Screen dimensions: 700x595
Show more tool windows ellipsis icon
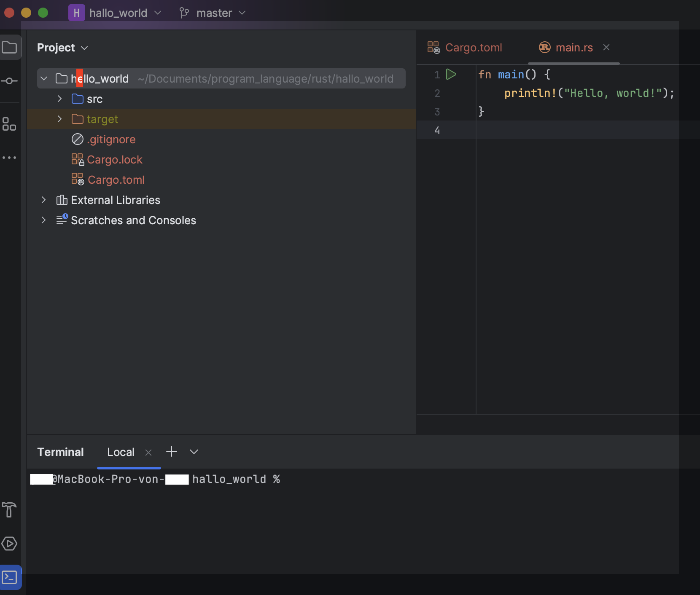click(9, 158)
